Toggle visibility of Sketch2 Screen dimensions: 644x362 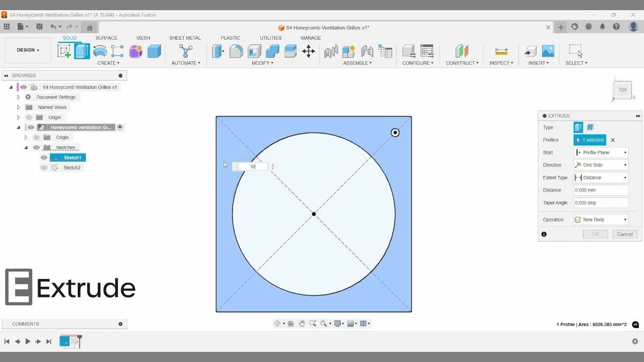43,167
